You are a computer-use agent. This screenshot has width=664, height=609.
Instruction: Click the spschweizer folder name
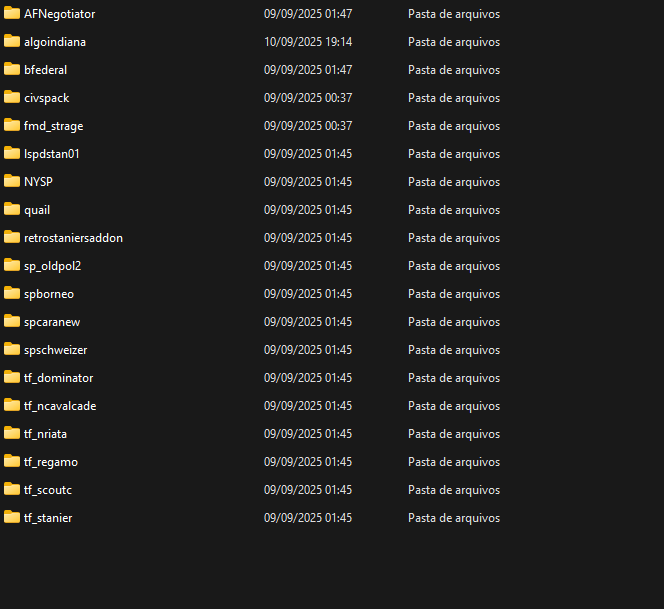pos(55,350)
